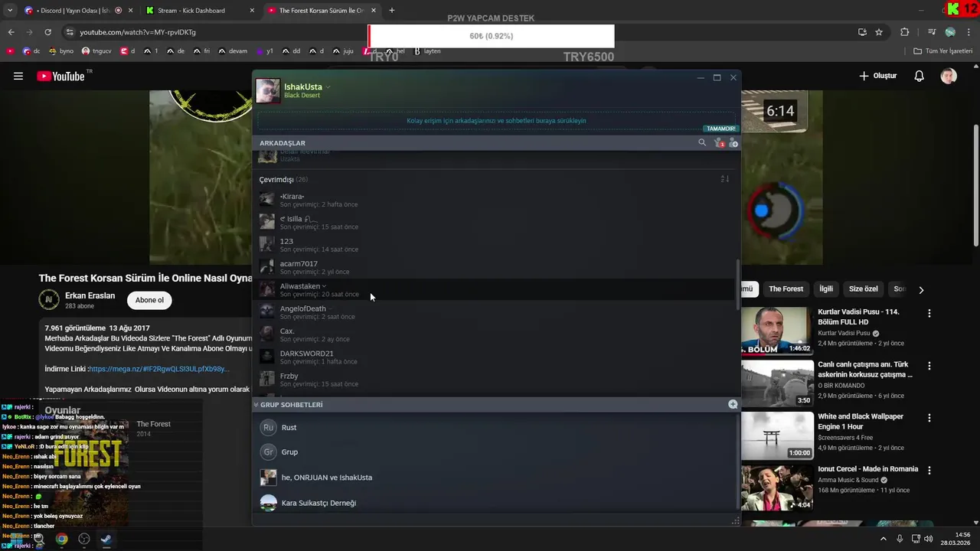Viewport: 980px width, 551px height.
Task: Open options for Kurtlar Vadisi Pusu video
Action: click(929, 314)
